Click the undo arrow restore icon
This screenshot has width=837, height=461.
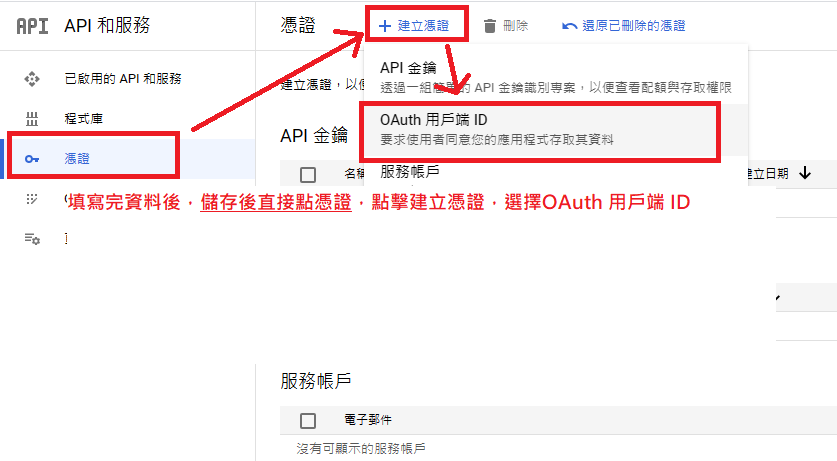[x=570, y=26]
